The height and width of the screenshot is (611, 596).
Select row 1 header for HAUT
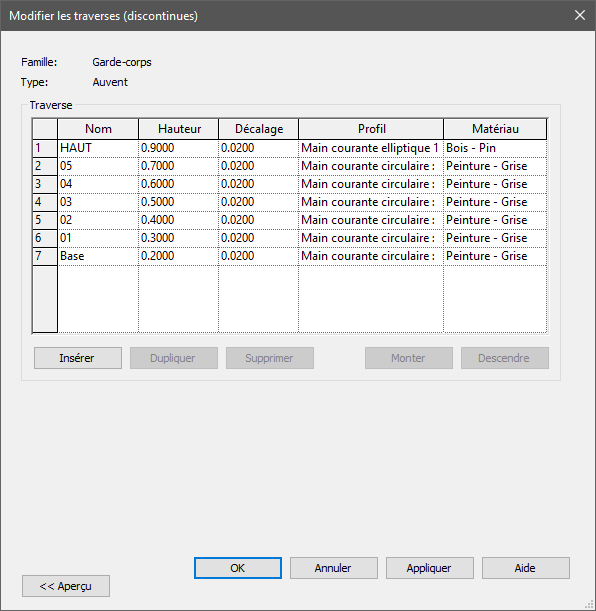45,148
